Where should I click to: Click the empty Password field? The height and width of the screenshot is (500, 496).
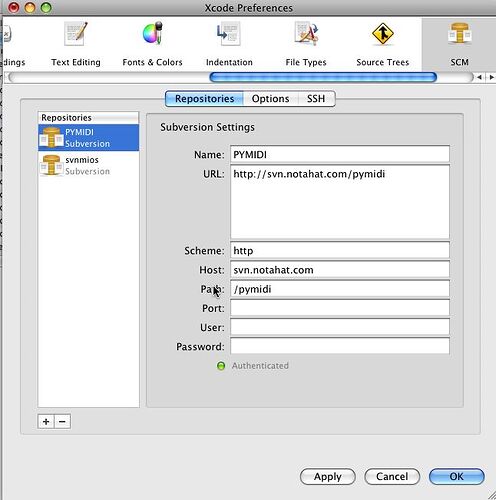tap(340, 347)
